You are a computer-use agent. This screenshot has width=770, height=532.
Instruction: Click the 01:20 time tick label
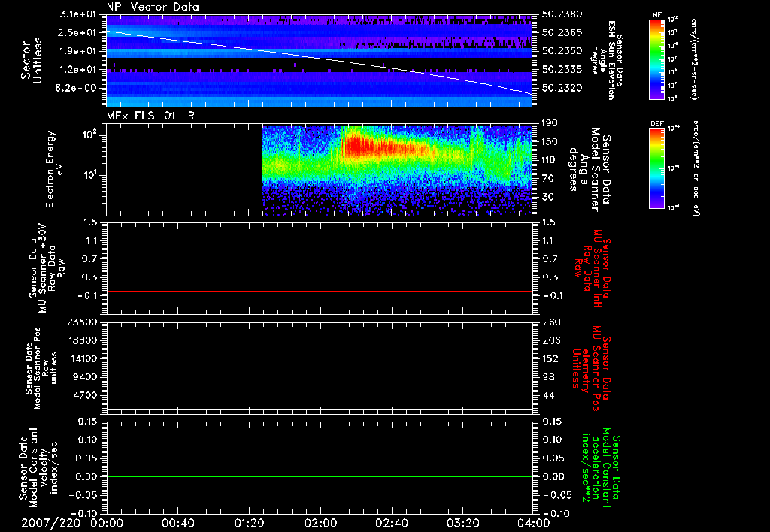pos(249,523)
